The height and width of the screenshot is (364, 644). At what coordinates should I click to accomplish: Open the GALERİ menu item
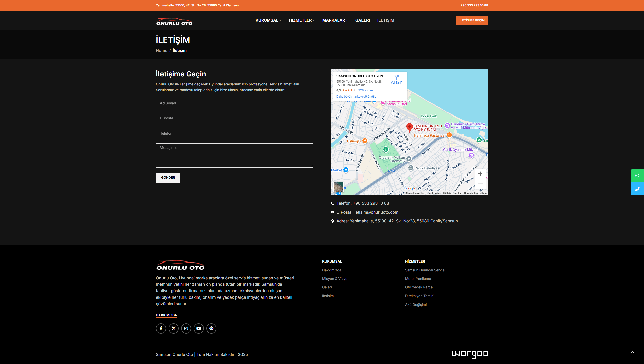click(x=363, y=20)
